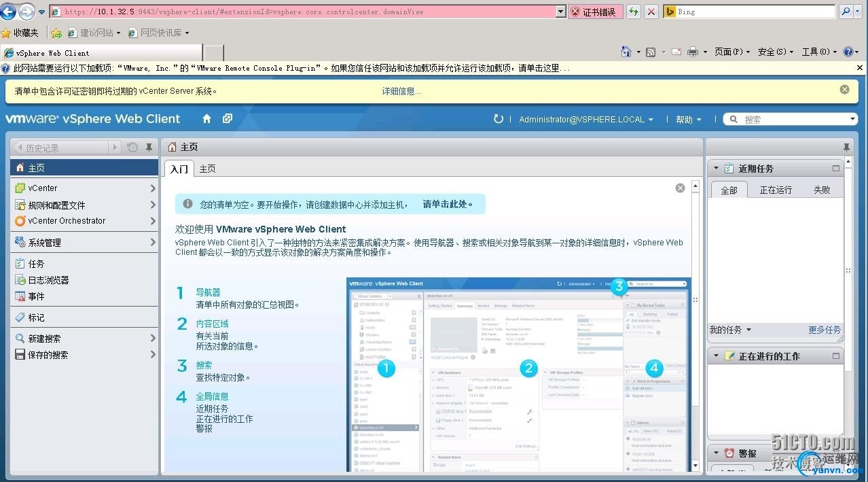Click the add to favorites bar star icon

(56, 33)
